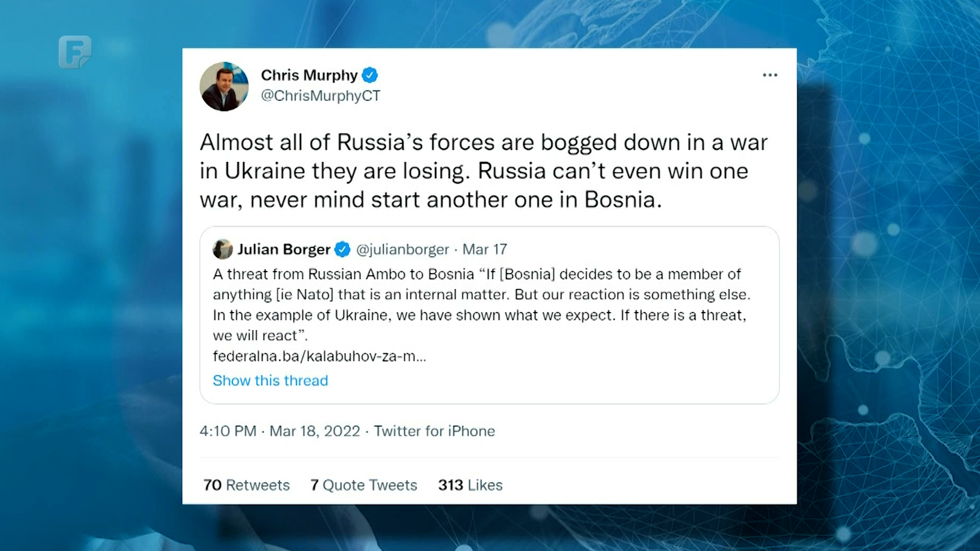Screen dimensions: 980x551
Task: Click the 4:10 PM Mar 18 timestamp
Action: (279, 431)
